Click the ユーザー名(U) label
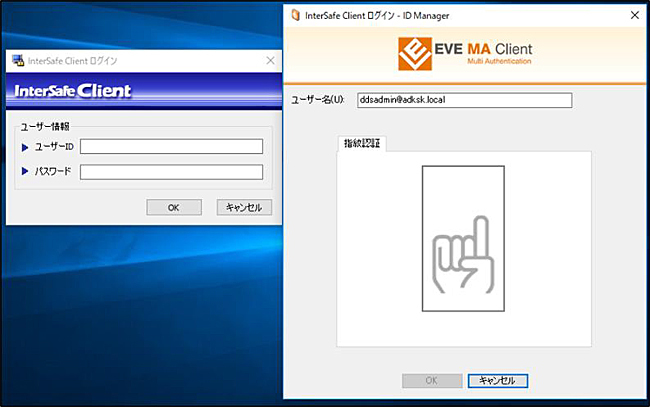 coord(317,100)
